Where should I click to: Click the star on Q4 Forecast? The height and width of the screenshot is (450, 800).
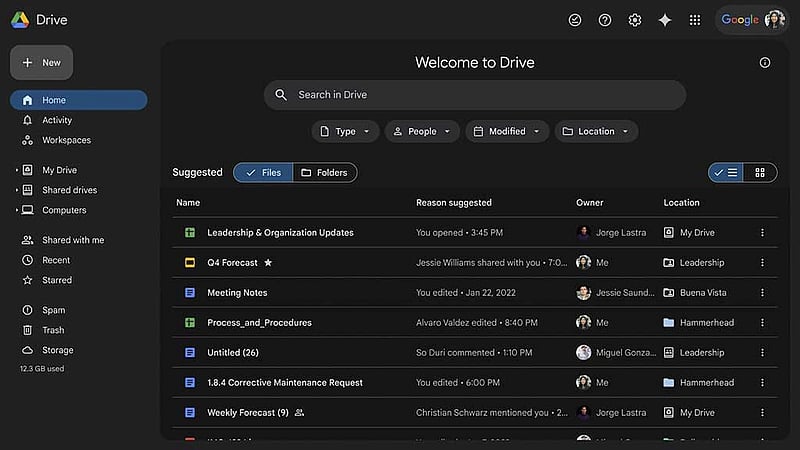tap(268, 263)
